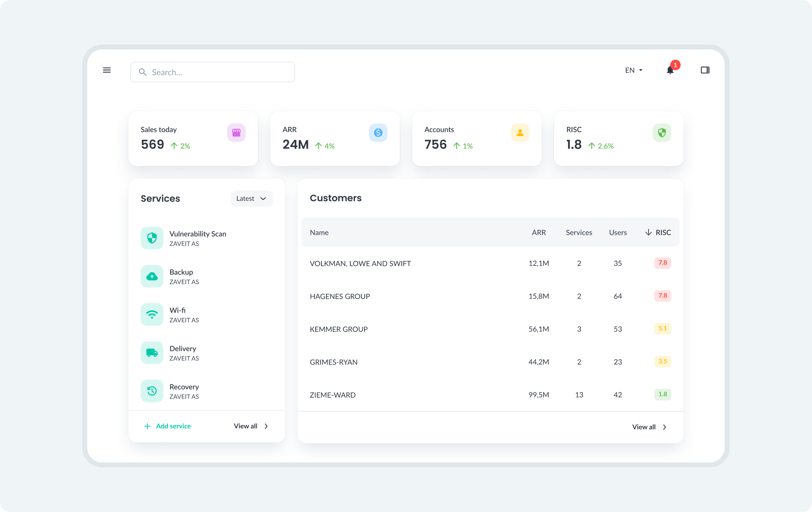Open the EN language dropdown

633,70
